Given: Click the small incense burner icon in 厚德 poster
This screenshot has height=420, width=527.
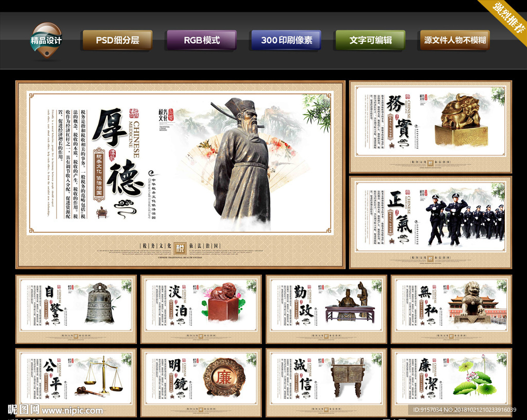Looking at the screenshot, I should click(101, 212).
